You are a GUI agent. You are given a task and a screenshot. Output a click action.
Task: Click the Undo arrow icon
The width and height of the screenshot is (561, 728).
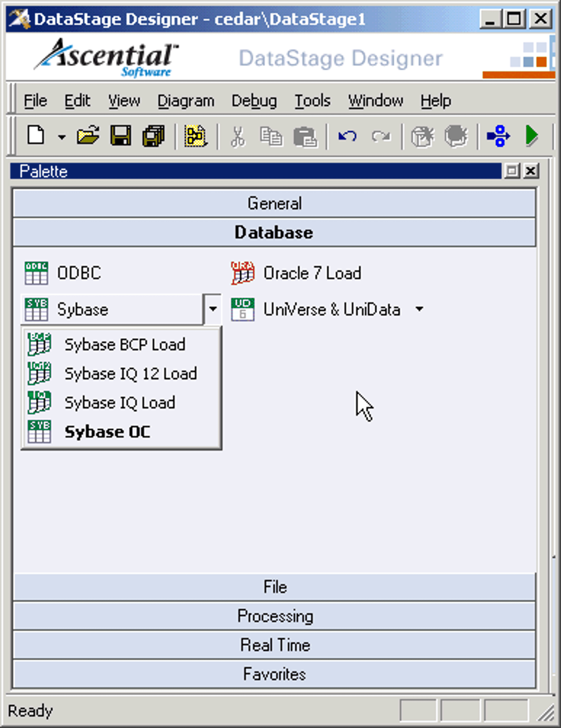347,136
